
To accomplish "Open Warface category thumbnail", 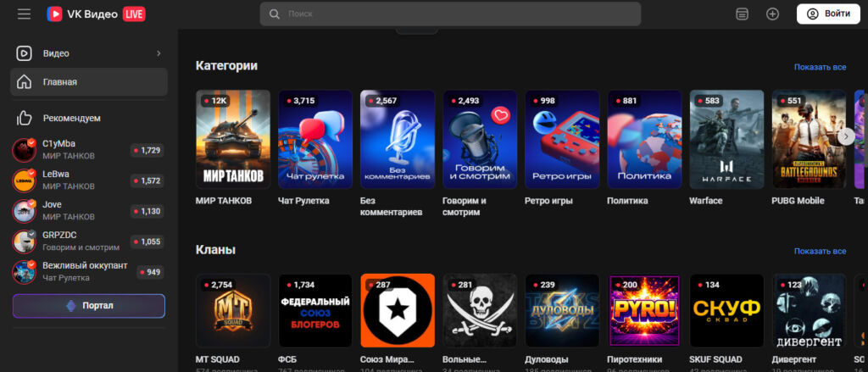I will click(x=726, y=140).
